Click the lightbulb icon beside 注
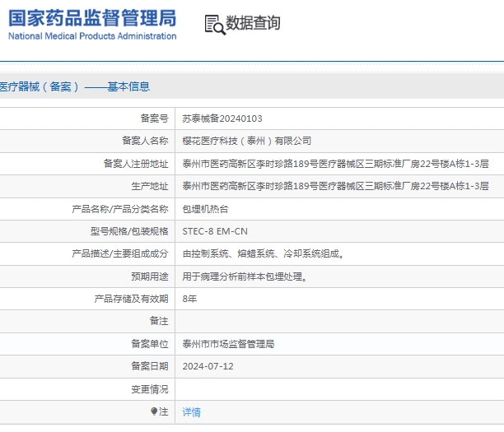This screenshot has height=432, width=504. pos(154,411)
